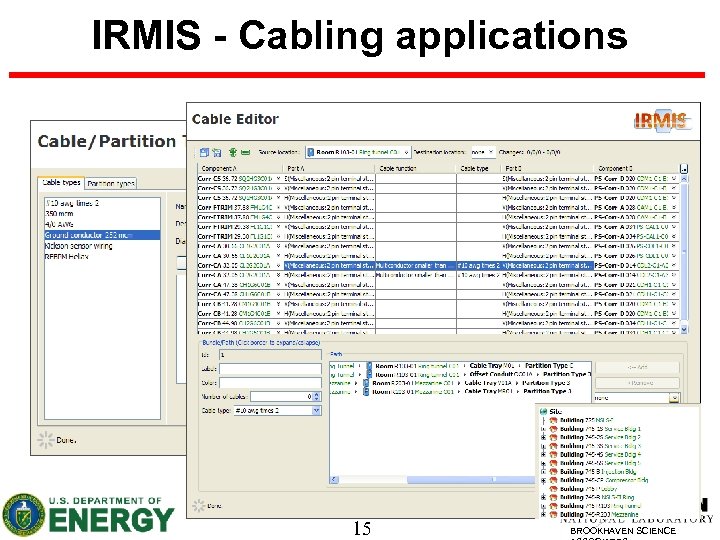
Task: Click the Number of cables spinner arrows
Action: [316, 396]
